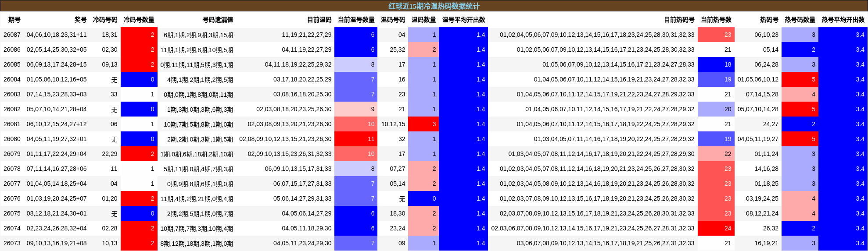This screenshot has width=868, height=251.
Task: Click period number 26079
Action: click(x=12, y=154)
